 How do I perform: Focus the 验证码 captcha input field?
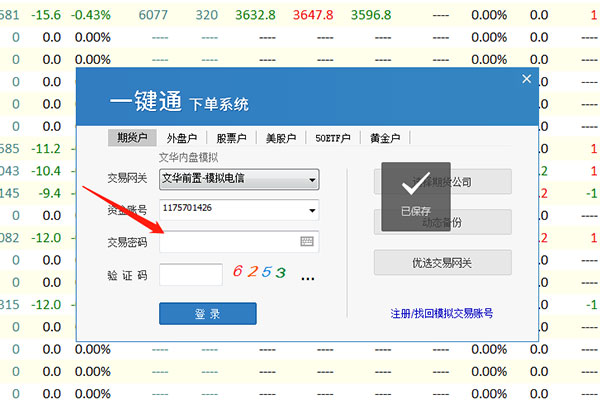coord(191,274)
